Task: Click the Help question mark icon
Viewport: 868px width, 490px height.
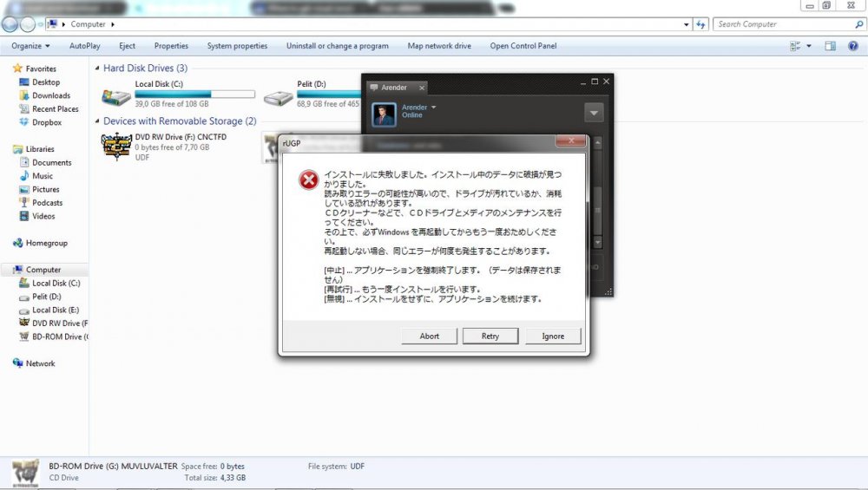Action: (x=854, y=46)
